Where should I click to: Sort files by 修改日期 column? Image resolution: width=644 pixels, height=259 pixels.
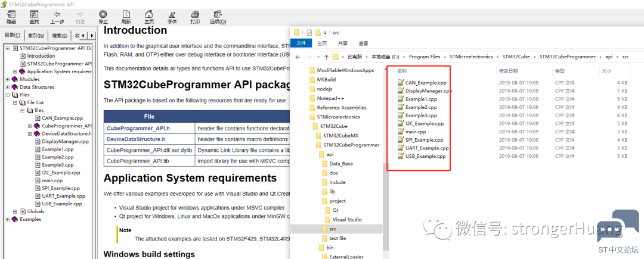(x=508, y=71)
